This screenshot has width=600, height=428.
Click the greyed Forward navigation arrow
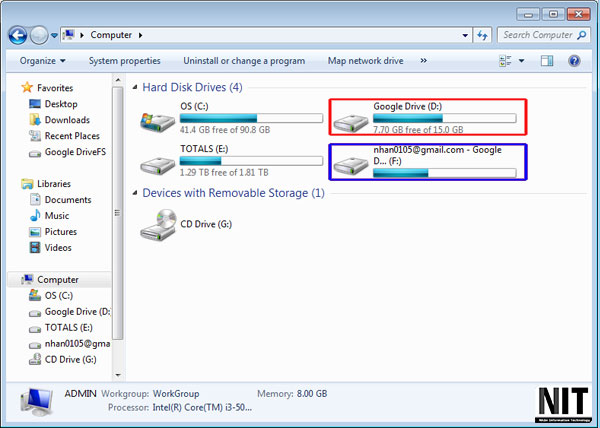point(39,36)
